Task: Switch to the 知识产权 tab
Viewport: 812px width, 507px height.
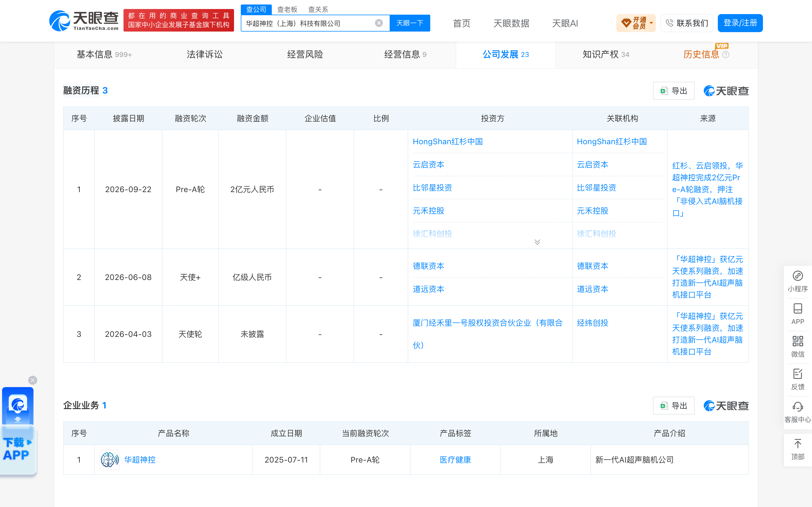Action: click(x=606, y=54)
